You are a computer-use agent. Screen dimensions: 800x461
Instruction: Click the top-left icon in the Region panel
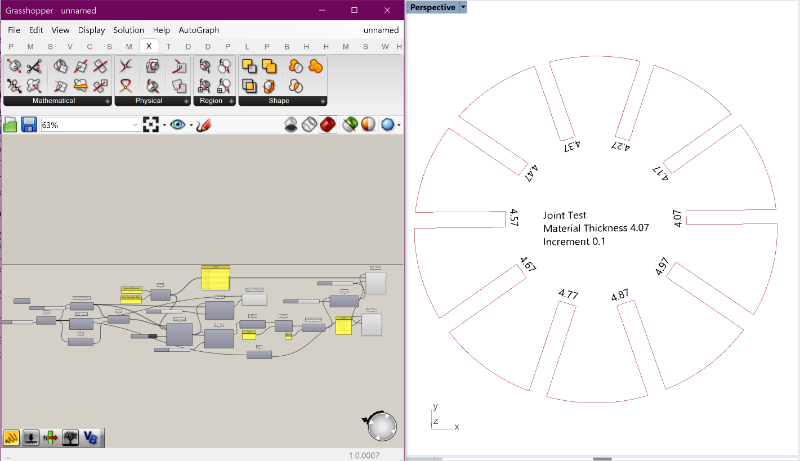pos(205,66)
